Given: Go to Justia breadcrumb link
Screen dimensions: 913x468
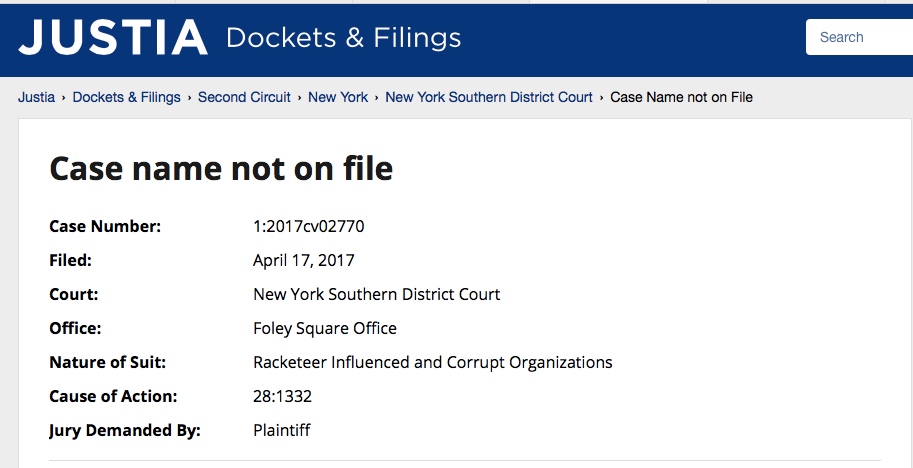Looking at the screenshot, I should [36, 97].
